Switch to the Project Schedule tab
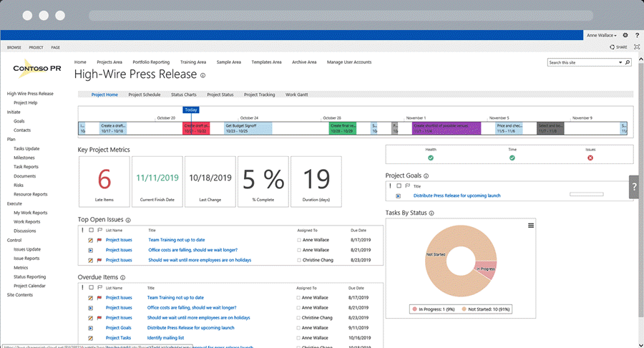 [145, 95]
